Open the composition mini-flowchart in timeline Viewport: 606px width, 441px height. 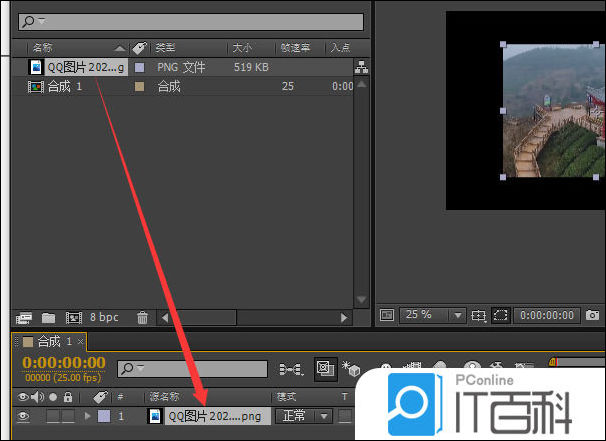291,369
